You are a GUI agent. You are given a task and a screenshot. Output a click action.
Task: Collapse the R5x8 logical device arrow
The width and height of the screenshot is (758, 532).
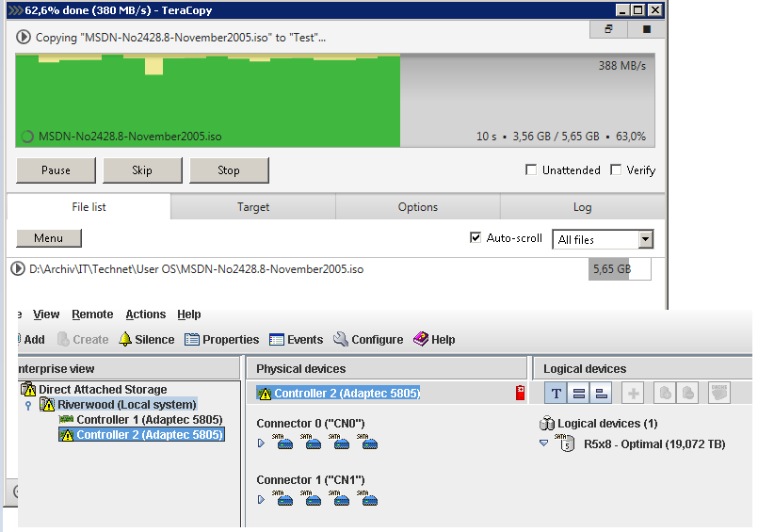(x=544, y=443)
